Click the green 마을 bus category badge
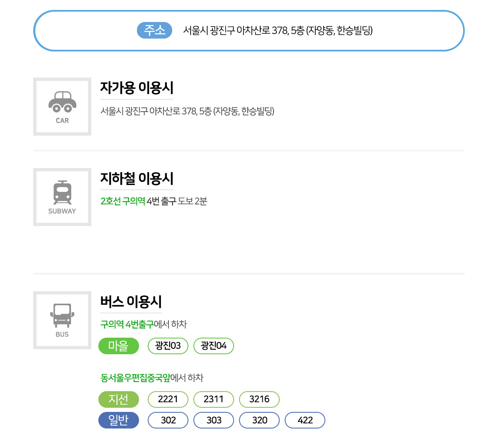Screen dimensions: 498x448 pos(119,346)
